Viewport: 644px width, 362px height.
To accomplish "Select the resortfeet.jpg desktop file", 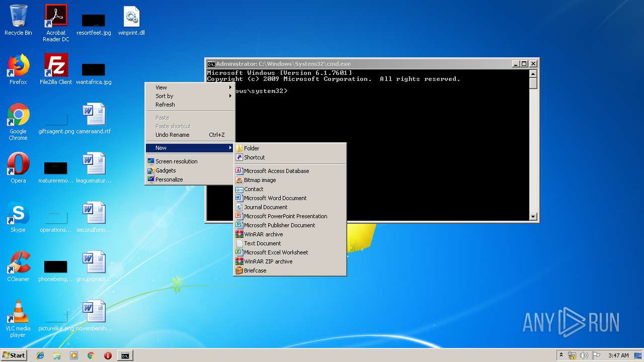I will pyautogui.click(x=94, y=24).
